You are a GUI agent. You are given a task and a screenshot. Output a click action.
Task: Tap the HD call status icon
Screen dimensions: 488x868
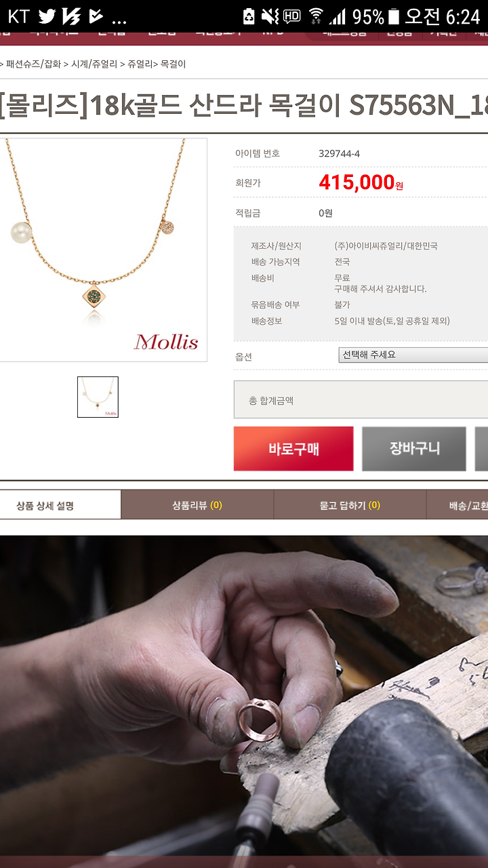(x=292, y=16)
